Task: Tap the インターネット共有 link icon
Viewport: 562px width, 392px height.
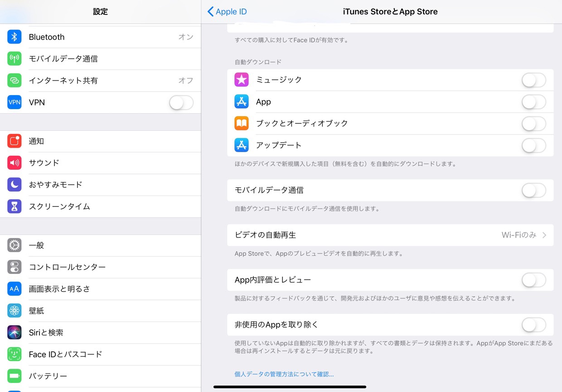Action: pyautogui.click(x=15, y=81)
